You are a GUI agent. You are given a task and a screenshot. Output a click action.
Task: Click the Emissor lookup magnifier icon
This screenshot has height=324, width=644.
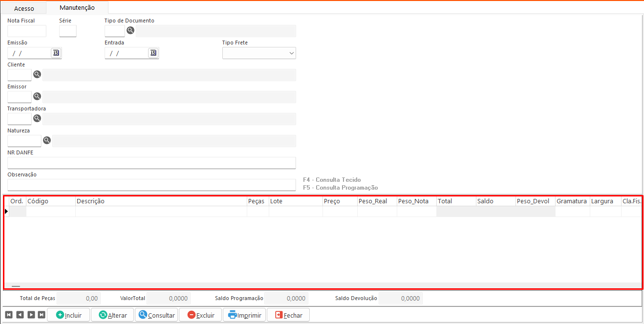37,96
